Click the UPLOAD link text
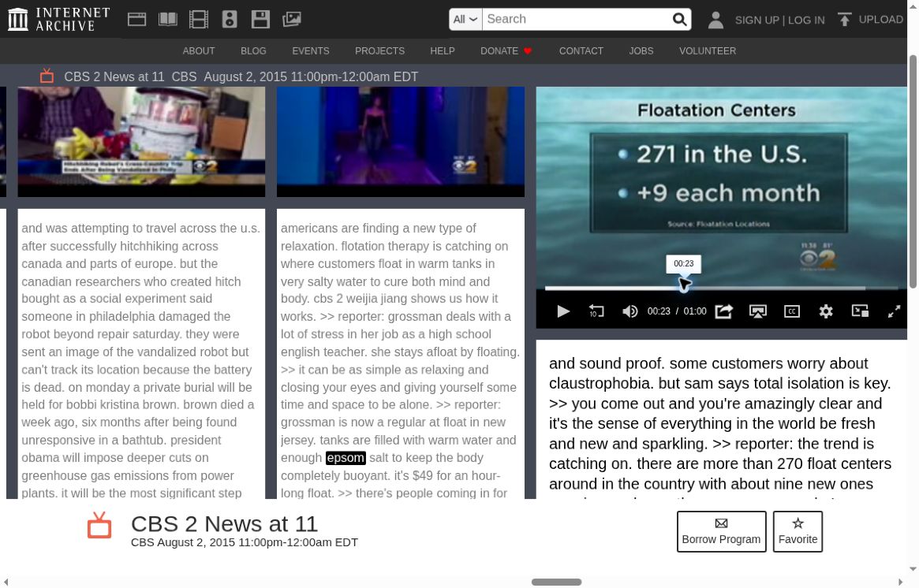The height and width of the screenshot is (588, 919). (x=880, y=20)
